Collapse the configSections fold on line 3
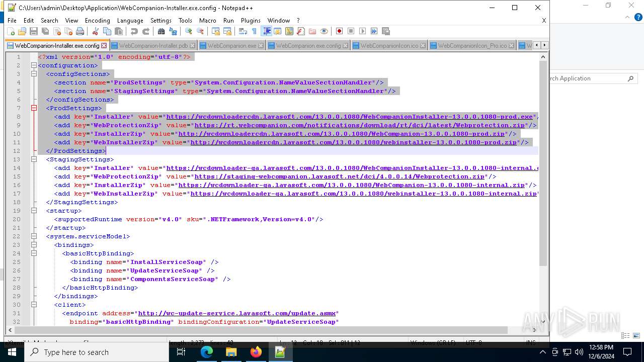Viewport: 644px width, 362px height. 34,74
